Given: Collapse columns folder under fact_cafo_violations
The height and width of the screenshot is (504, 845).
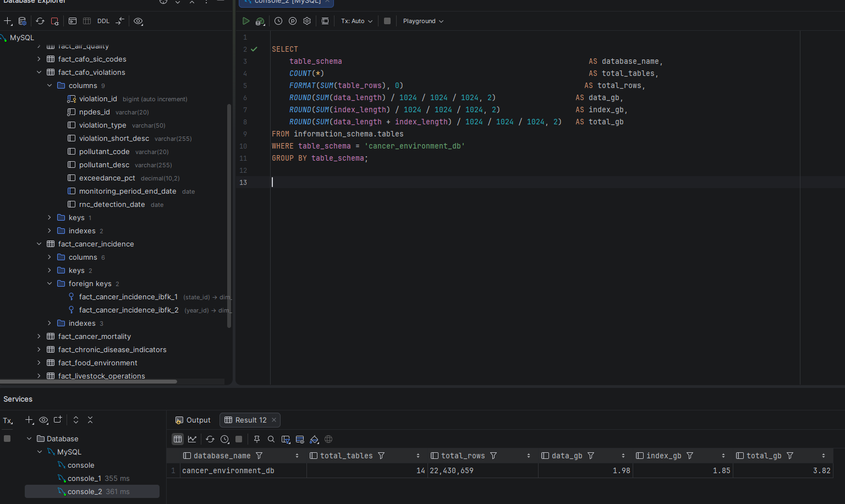Looking at the screenshot, I should (49, 85).
